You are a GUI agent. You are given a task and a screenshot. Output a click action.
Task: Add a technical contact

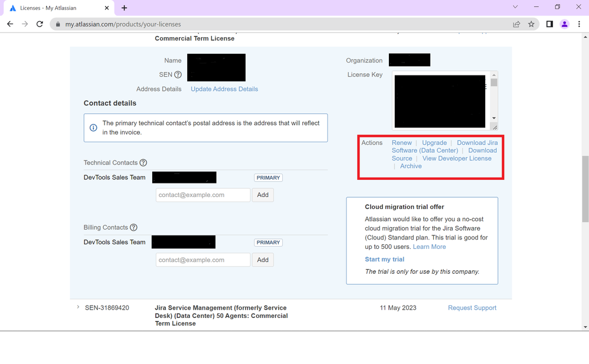tap(263, 195)
